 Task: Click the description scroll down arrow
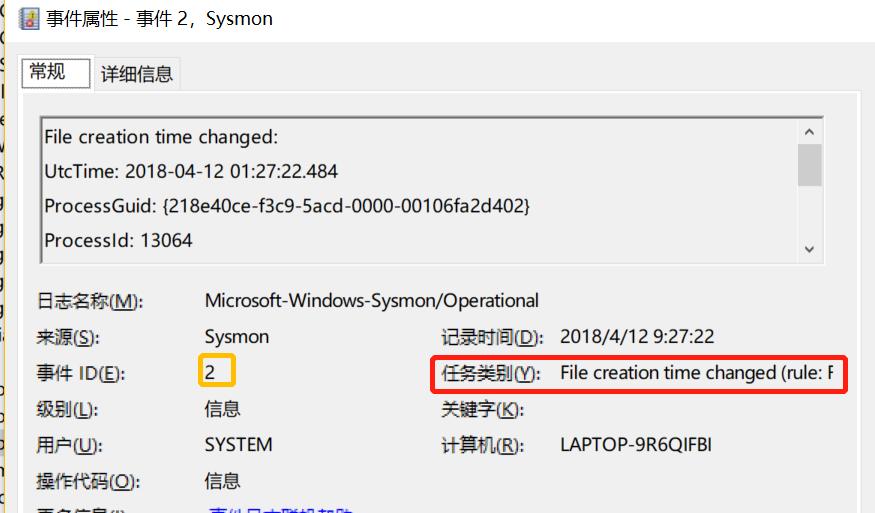[809, 250]
